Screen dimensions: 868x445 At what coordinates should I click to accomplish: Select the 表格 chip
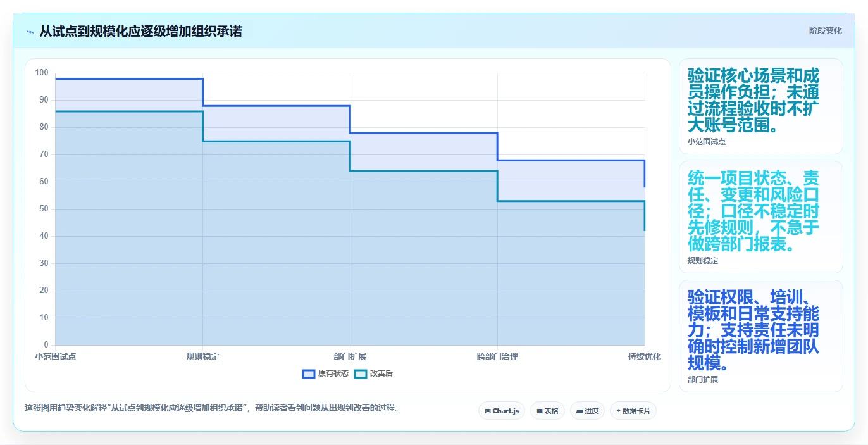pyautogui.click(x=547, y=411)
